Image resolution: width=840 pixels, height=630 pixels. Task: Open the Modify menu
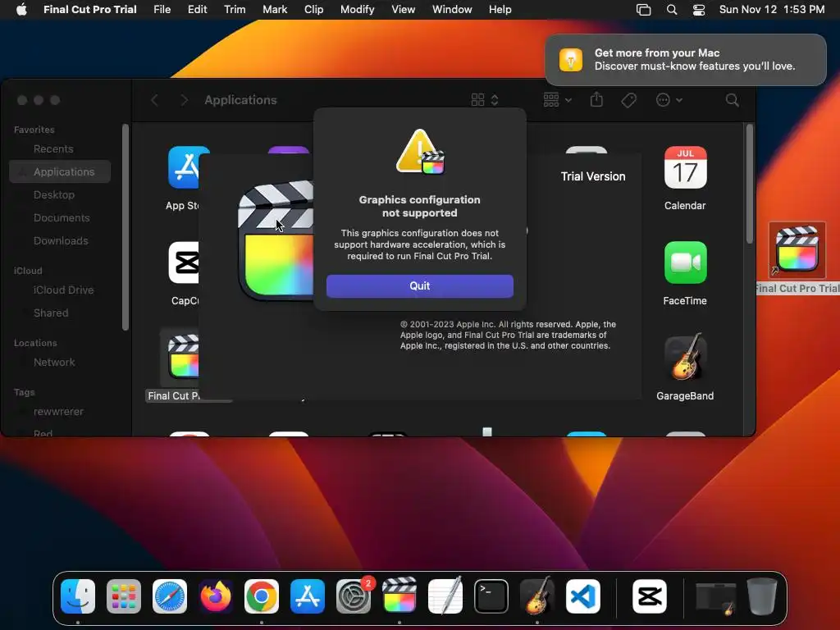(358, 9)
